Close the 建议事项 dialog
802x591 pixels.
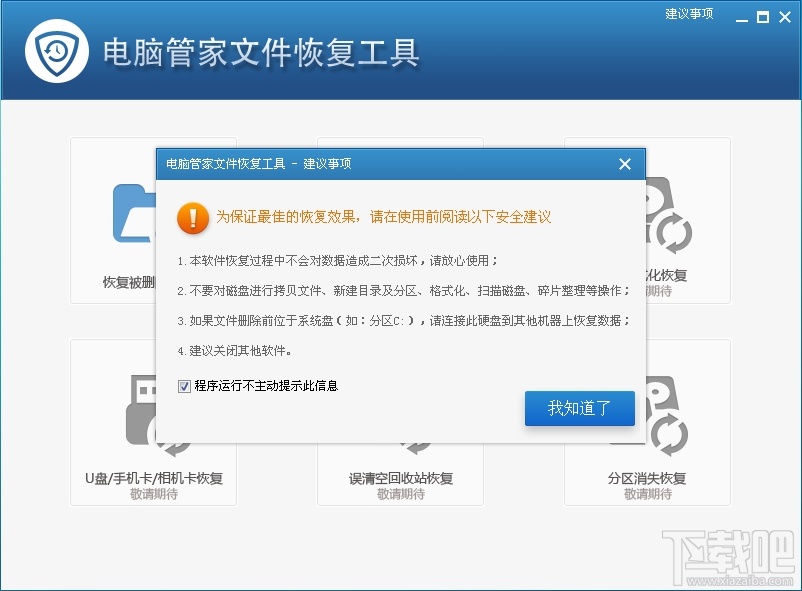(625, 164)
